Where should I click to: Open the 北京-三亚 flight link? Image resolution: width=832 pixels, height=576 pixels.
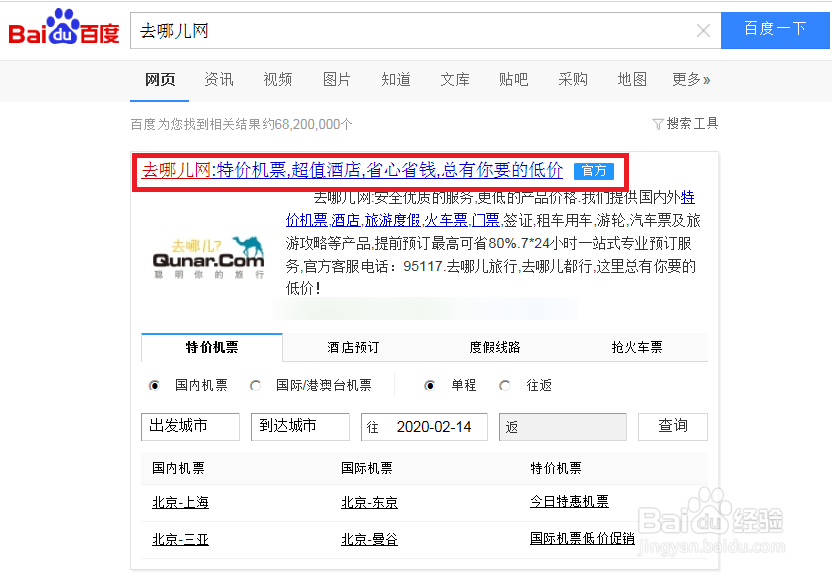click(x=180, y=539)
